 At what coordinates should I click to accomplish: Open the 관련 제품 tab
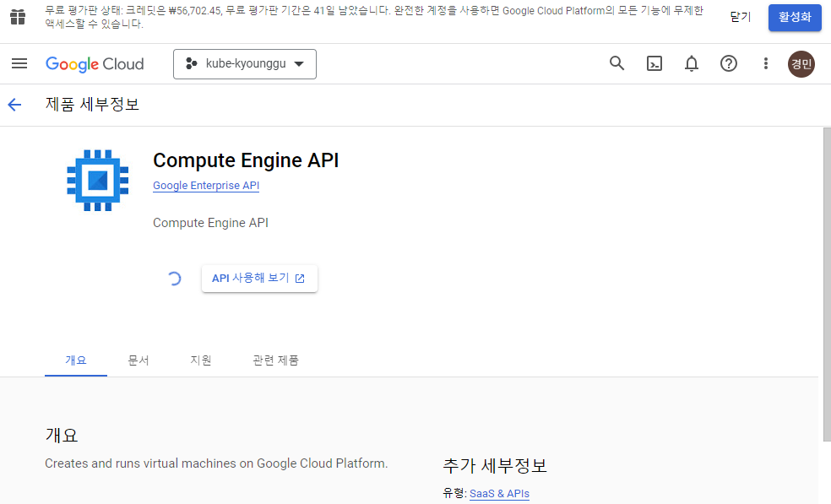tap(275, 360)
